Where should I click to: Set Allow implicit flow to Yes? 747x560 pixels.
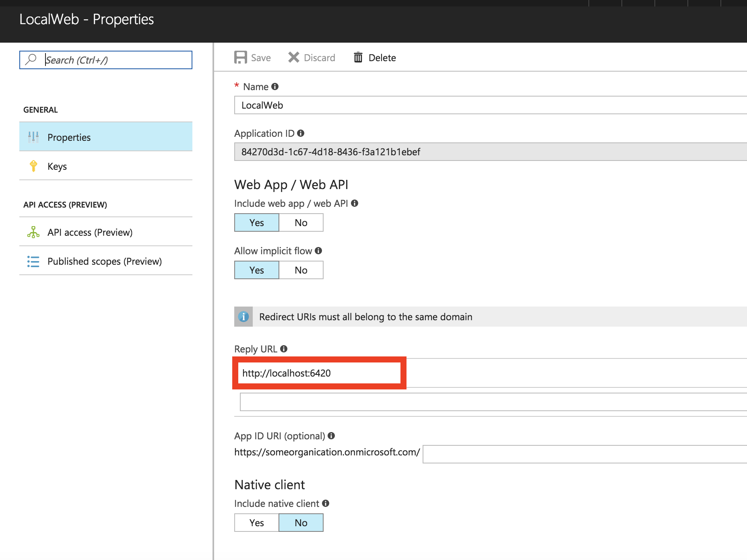[257, 270]
